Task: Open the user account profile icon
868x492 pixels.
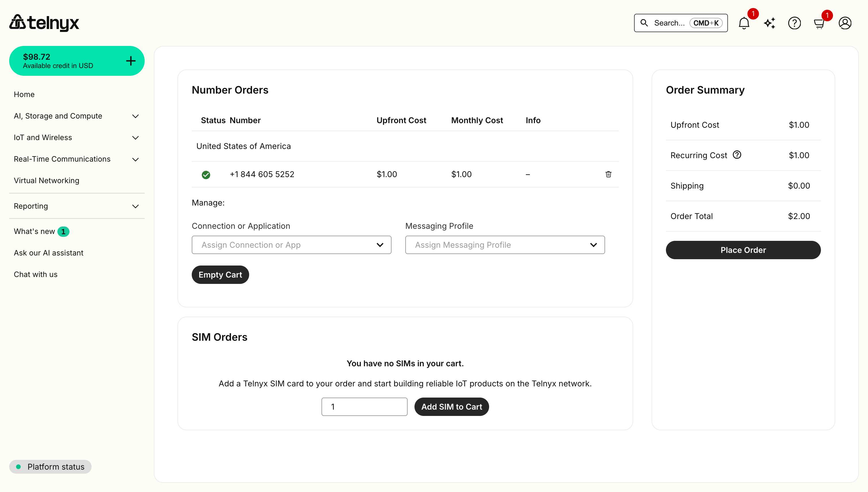Action: [845, 23]
